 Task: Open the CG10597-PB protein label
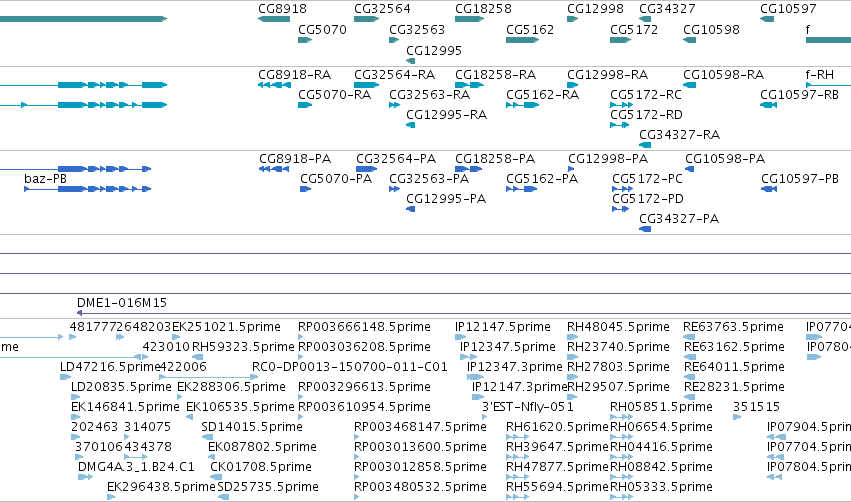[800, 179]
